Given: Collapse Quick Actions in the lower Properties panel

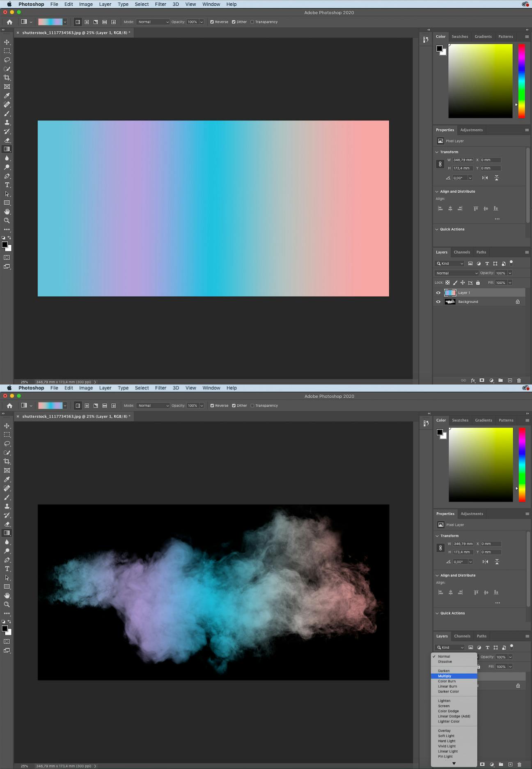Looking at the screenshot, I should pos(437,613).
